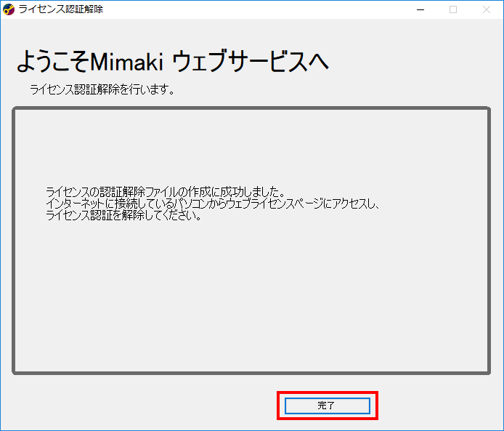This screenshot has height=431, width=504.
Task: Close the ライセンス認証解除 dialog
Action: (x=487, y=9)
